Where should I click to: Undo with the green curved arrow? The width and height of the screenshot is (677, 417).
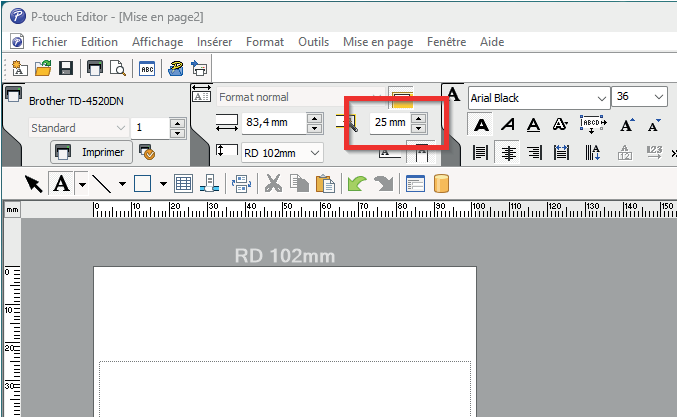[357, 184]
